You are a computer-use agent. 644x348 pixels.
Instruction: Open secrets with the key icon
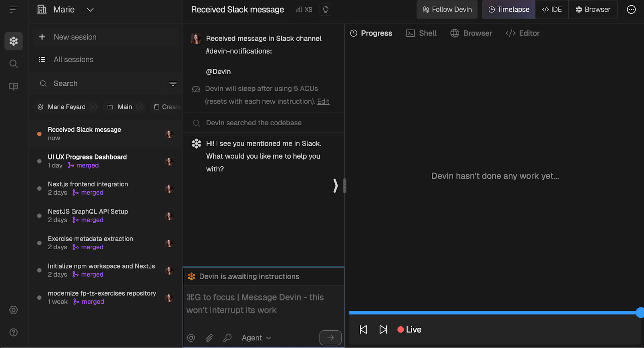pos(227,338)
